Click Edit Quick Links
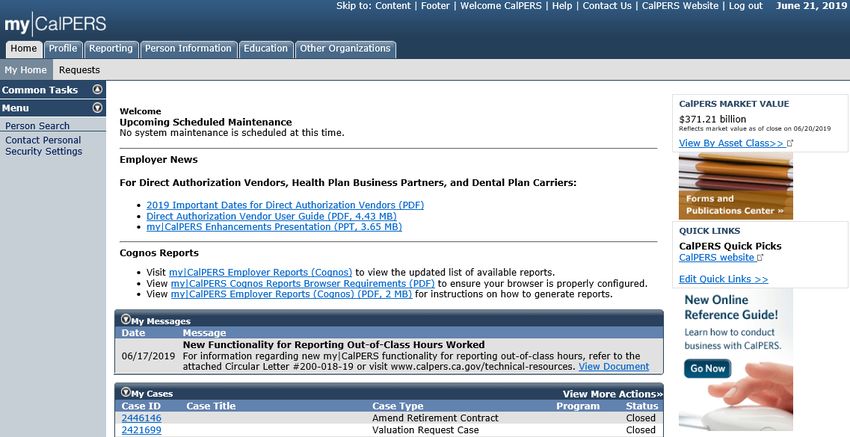 tap(723, 279)
